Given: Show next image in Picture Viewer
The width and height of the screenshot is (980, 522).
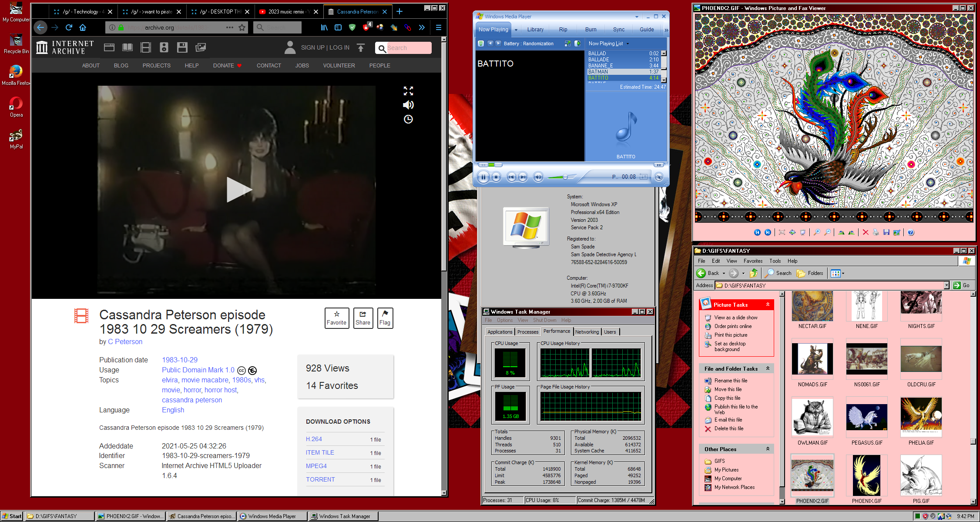Looking at the screenshot, I should pos(768,232).
